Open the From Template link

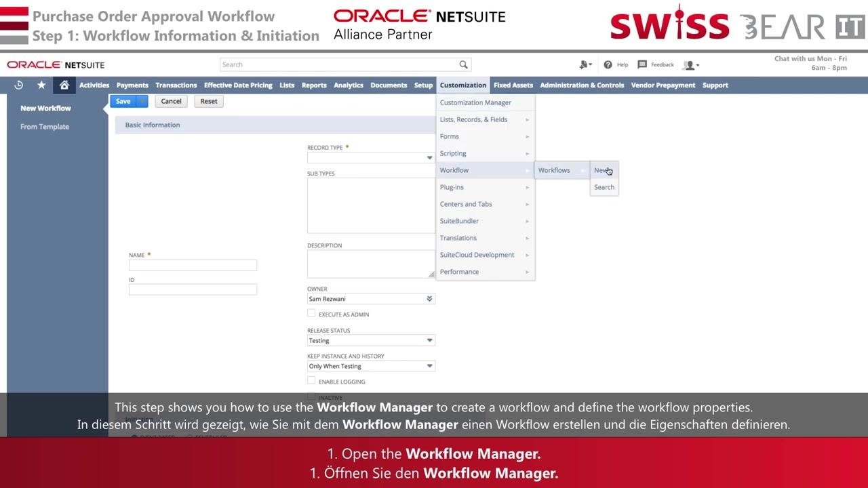point(45,127)
